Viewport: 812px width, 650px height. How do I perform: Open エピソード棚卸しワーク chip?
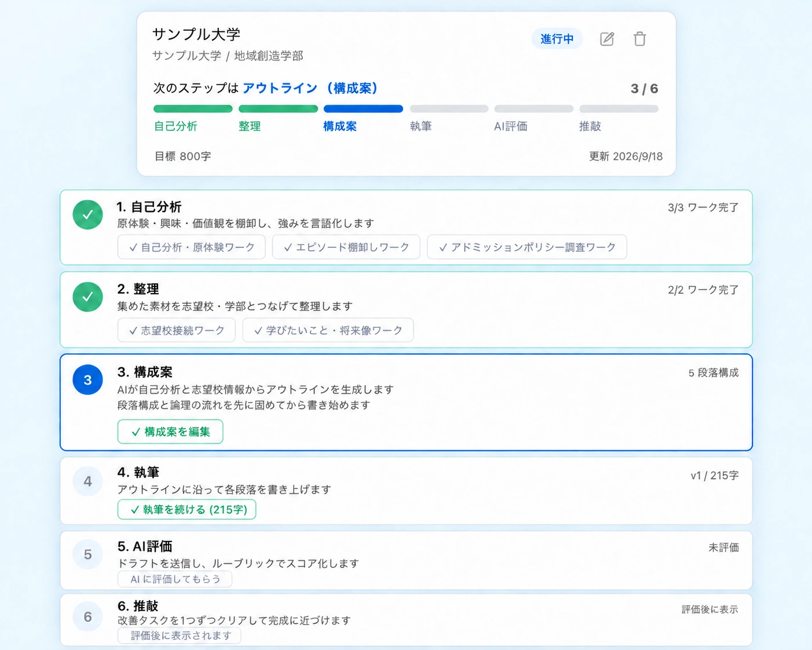346,247
